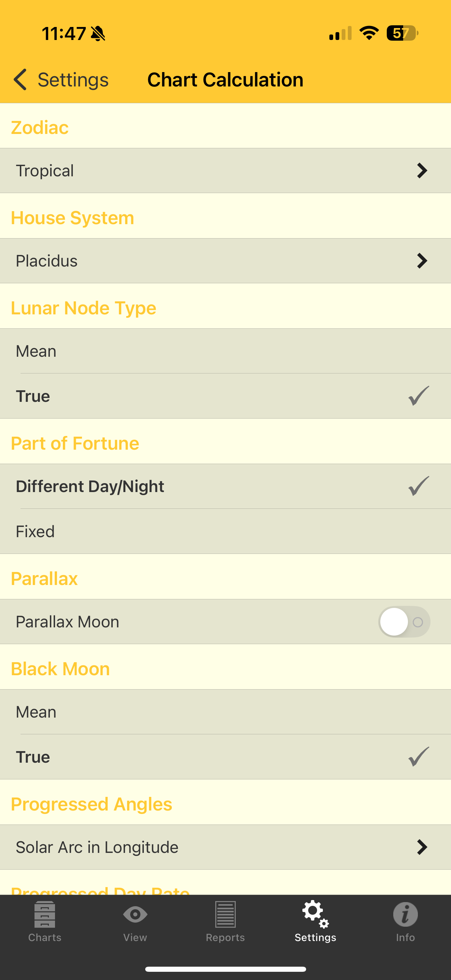Open the Info circle icon
The height and width of the screenshot is (980, 451).
pyautogui.click(x=405, y=914)
